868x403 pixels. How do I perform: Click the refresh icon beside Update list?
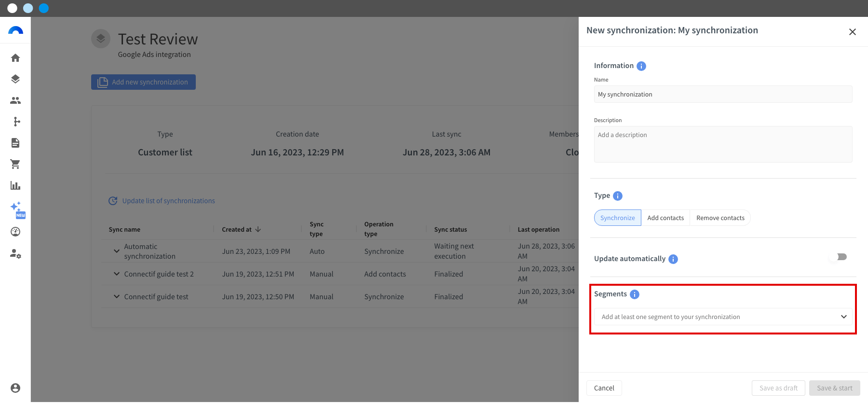coord(113,201)
